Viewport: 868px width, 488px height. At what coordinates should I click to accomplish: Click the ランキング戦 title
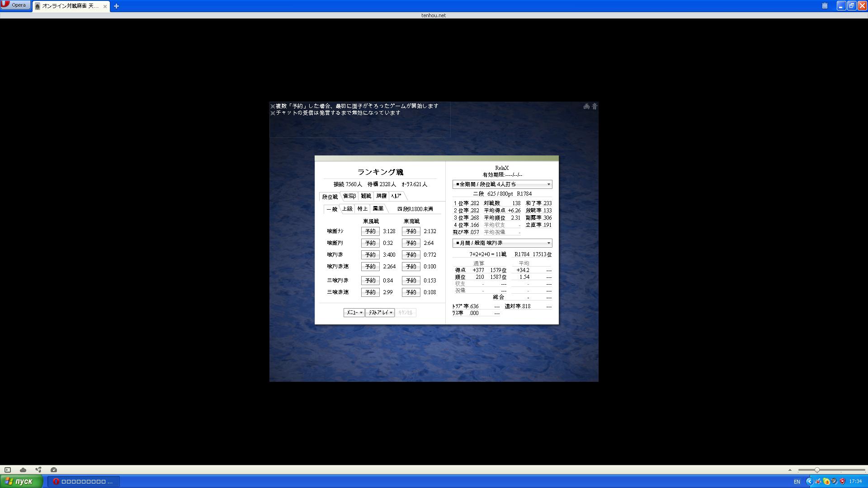pos(380,172)
